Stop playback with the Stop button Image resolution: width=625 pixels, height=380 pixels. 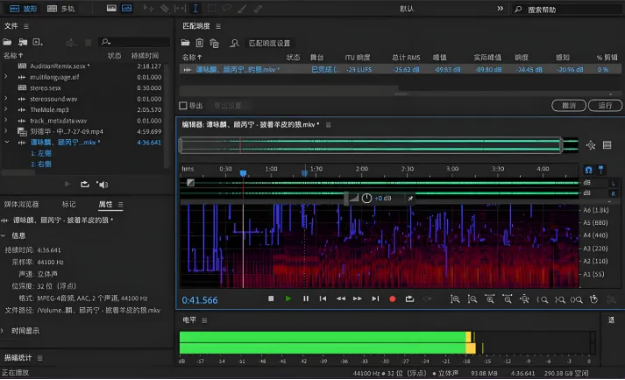pos(271,299)
